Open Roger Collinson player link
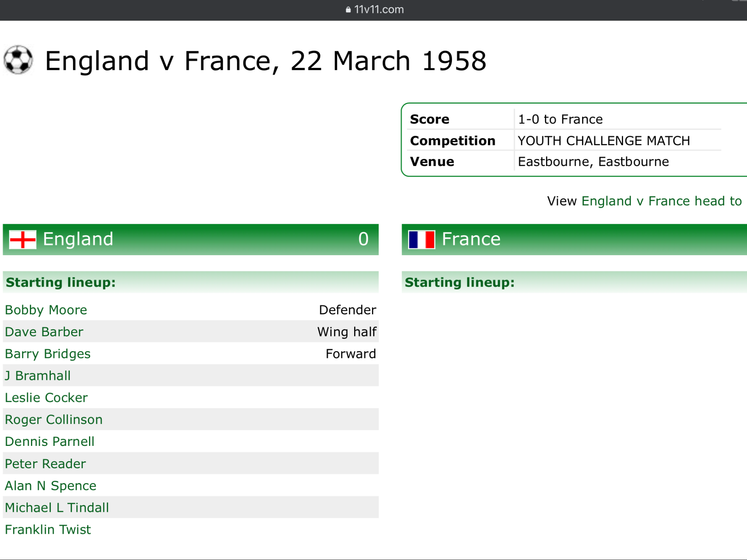The image size is (747, 560). pyautogui.click(x=54, y=419)
